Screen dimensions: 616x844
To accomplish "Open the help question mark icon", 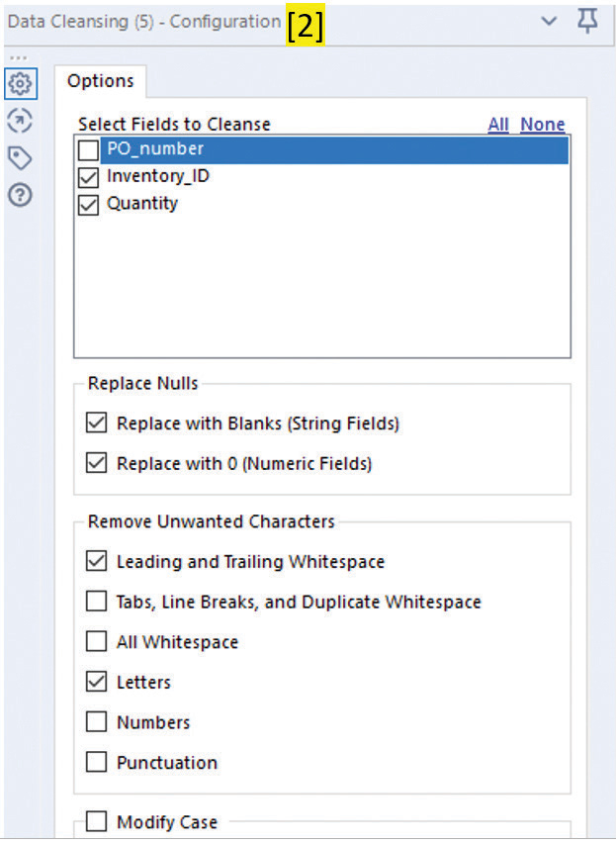I will [x=20, y=195].
